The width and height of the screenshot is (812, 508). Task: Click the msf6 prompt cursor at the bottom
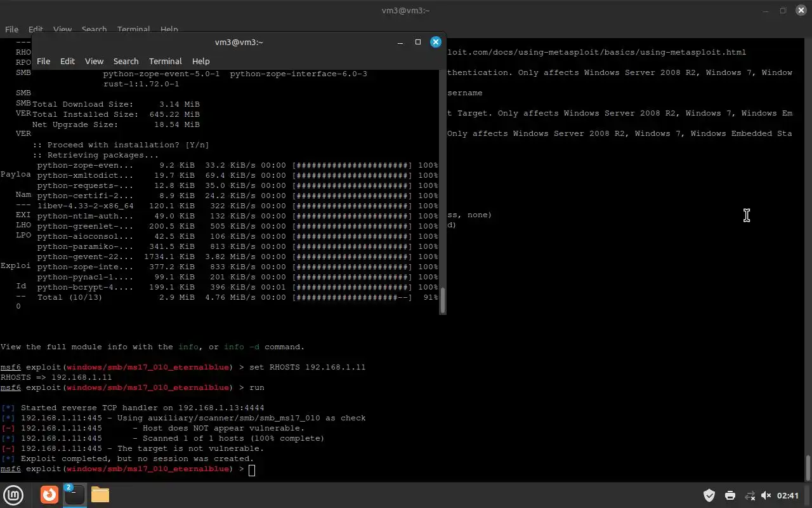tap(252, 470)
